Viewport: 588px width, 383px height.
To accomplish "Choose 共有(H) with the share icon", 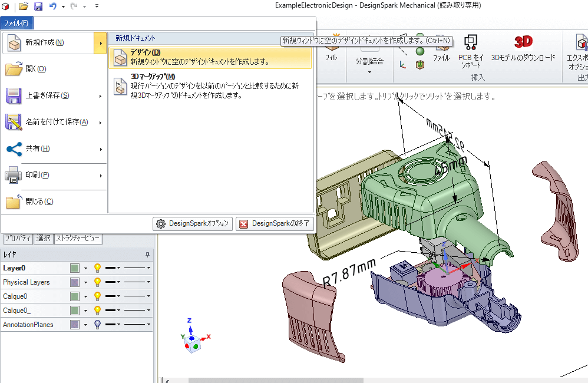I will 54,148.
